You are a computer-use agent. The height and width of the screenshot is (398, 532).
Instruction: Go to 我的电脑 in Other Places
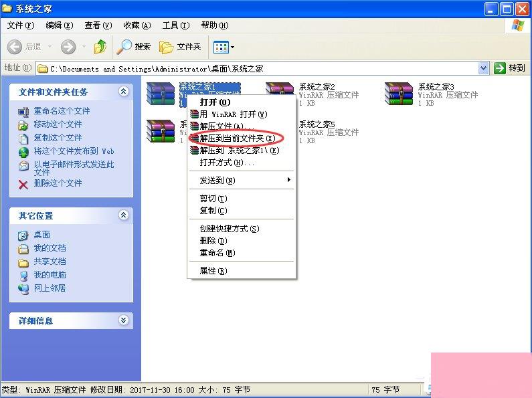click(50, 275)
